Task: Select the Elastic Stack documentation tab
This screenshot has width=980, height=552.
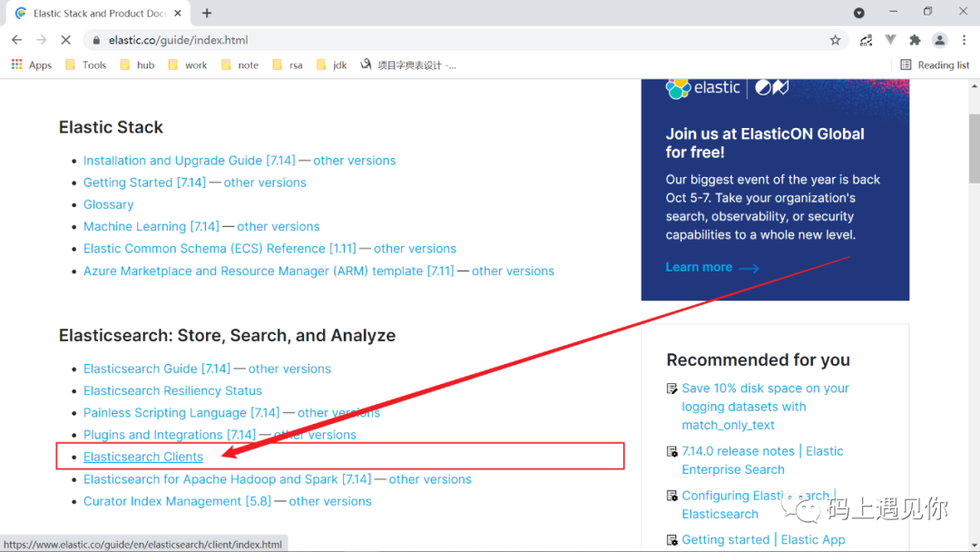Action: pos(93,13)
